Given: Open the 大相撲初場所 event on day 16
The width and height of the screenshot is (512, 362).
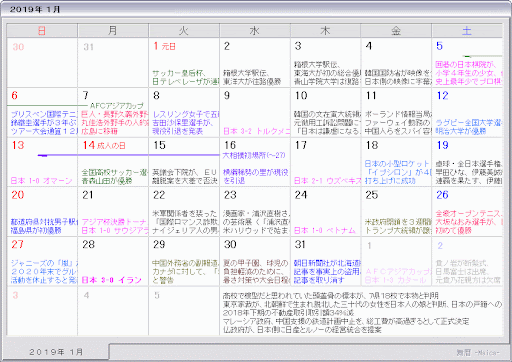Looking at the screenshot, I should pyautogui.click(x=254, y=155).
